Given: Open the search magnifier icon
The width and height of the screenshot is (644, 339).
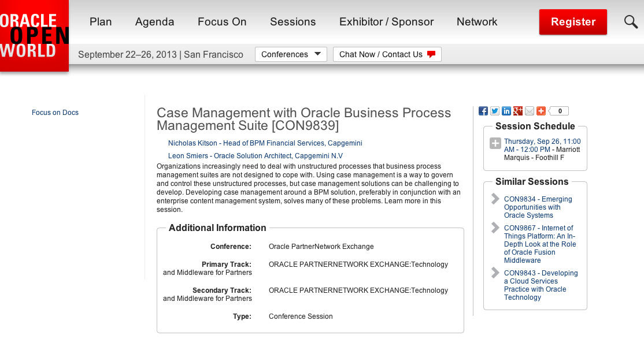Looking at the screenshot, I should (x=631, y=22).
